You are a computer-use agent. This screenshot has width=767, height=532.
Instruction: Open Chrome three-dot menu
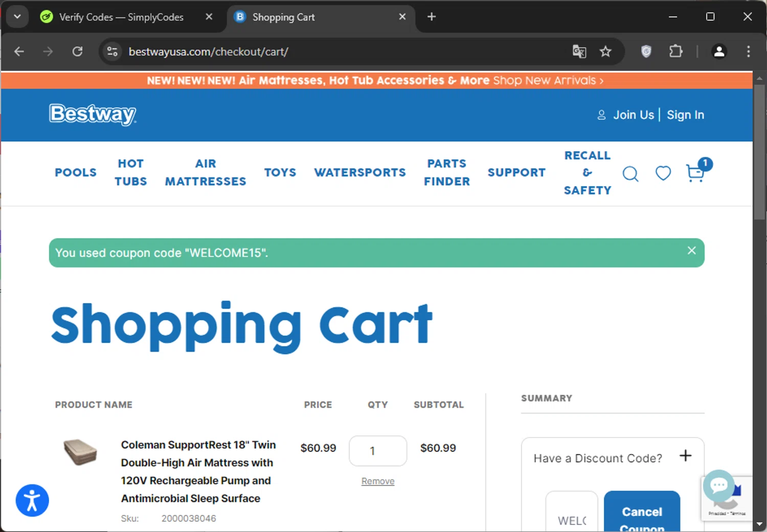(x=749, y=52)
